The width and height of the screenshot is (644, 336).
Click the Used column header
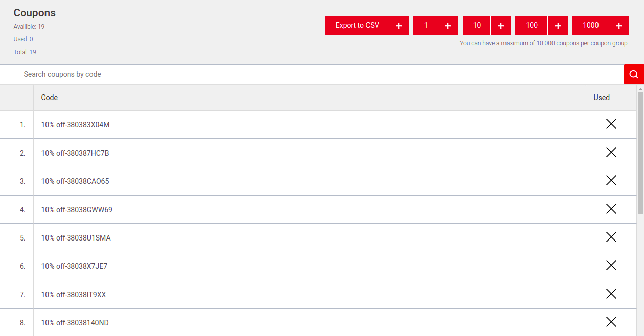[601, 98]
